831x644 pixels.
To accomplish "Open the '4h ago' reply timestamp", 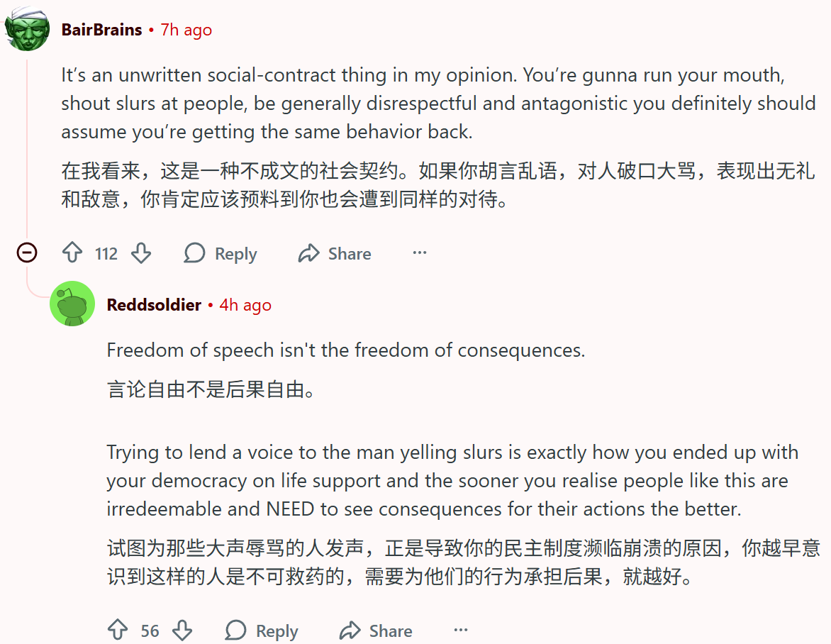I will click(x=245, y=305).
